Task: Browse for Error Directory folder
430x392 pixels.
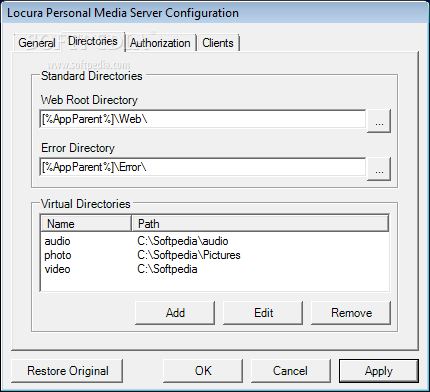Action: [x=379, y=169]
